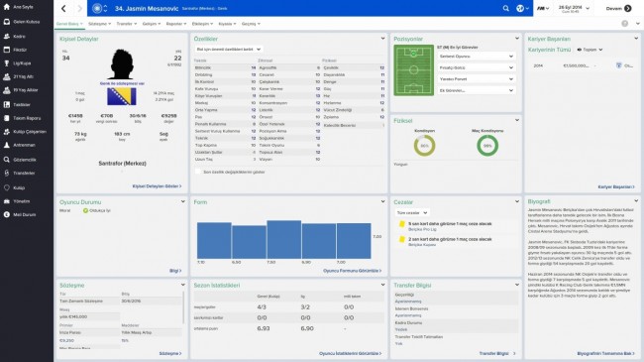
Task: Open the Transfer tab menu
Action: click(126, 24)
